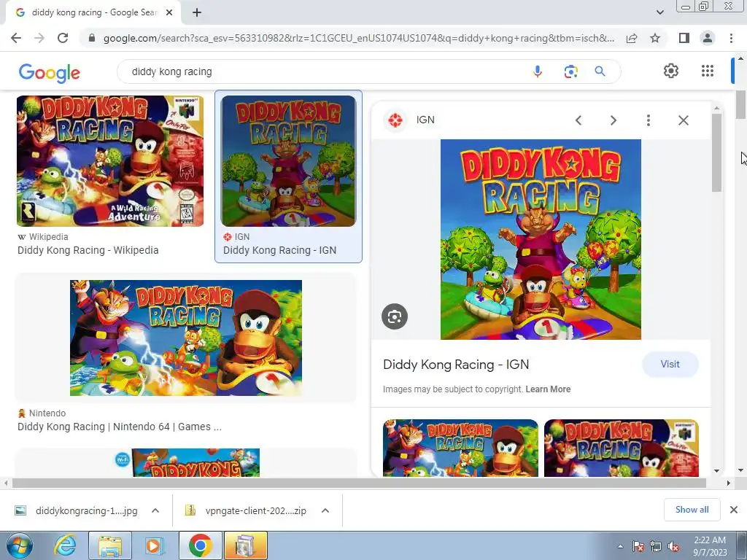Expand options for vpngate-client zip download
The width and height of the screenshot is (747, 560).
(x=325, y=510)
